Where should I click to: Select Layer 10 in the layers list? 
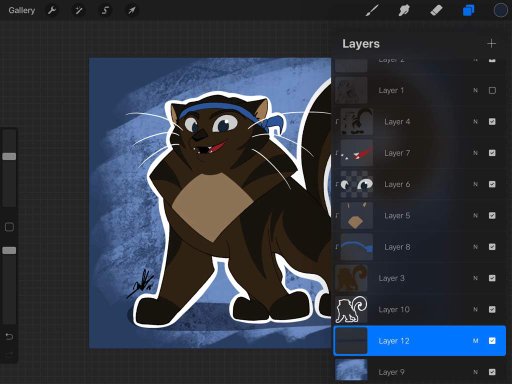click(x=420, y=309)
